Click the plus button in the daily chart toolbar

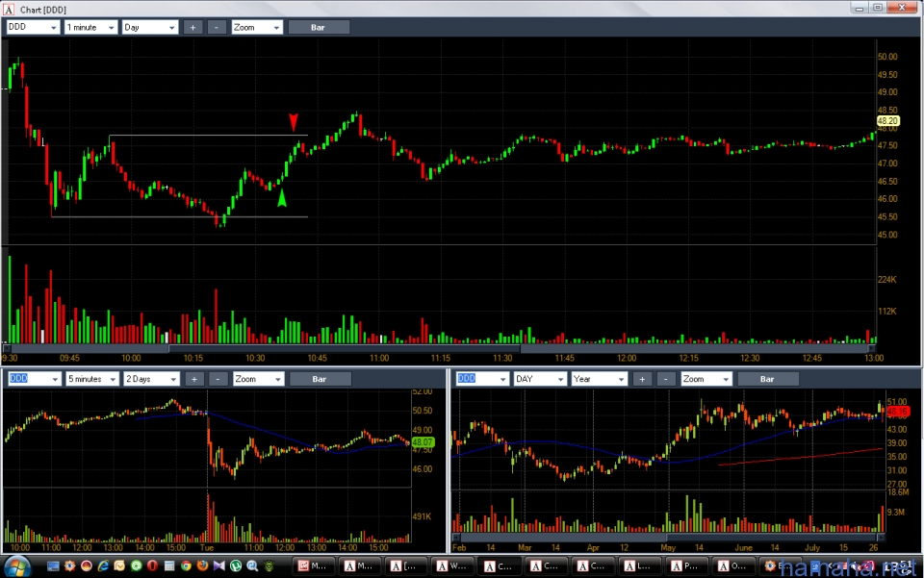(642, 379)
